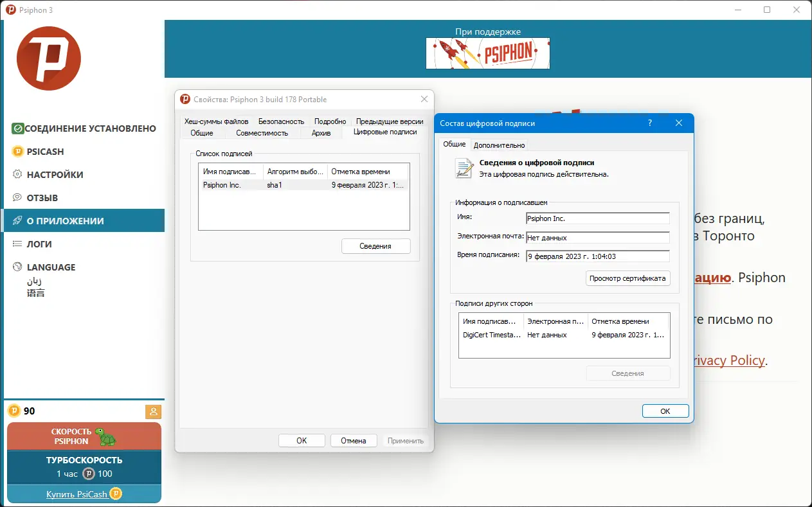Close the Состав цифровой подписи dialog

[679, 123]
